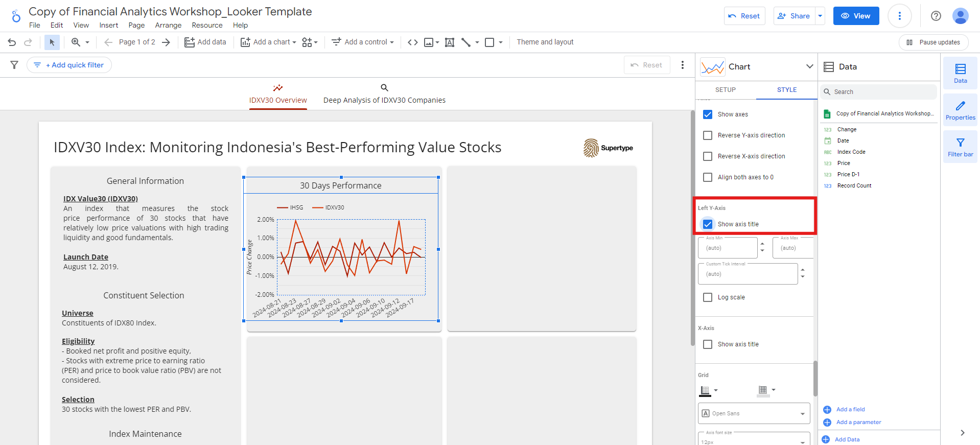
Task: Open the Properties side panel
Action: point(960,110)
